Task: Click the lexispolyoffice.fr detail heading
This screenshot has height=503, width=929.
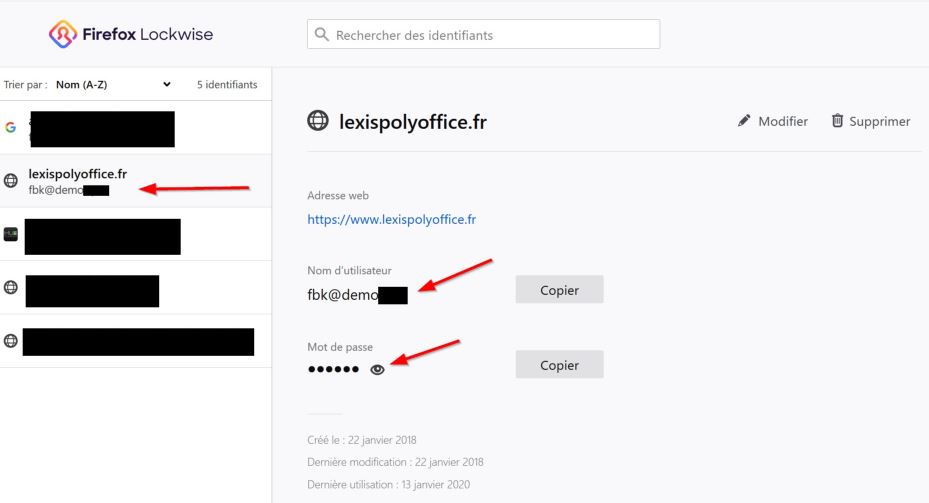Action: coord(413,122)
